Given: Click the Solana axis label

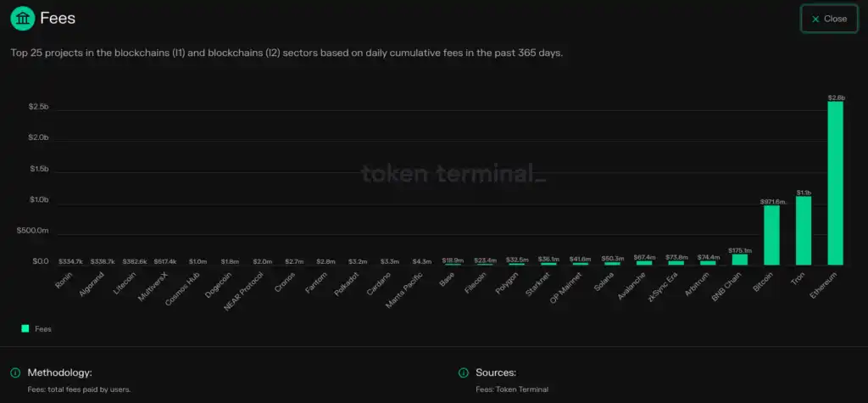Looking at the screenshot, I should [x=604, y=281].
